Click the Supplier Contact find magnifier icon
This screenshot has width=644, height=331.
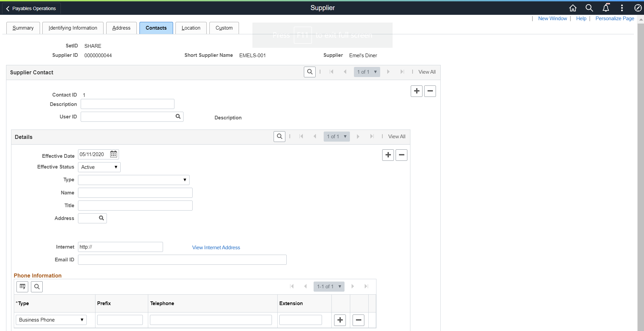click(310, 72)
